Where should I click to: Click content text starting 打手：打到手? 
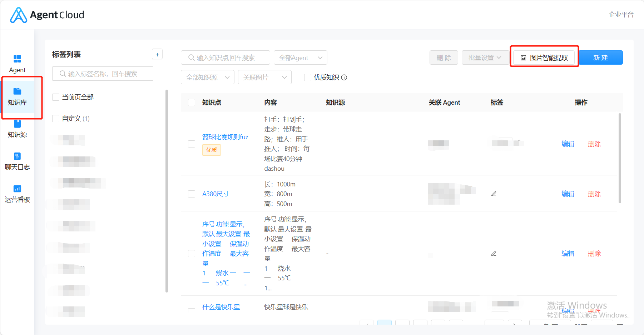click(x=287, y=144)
